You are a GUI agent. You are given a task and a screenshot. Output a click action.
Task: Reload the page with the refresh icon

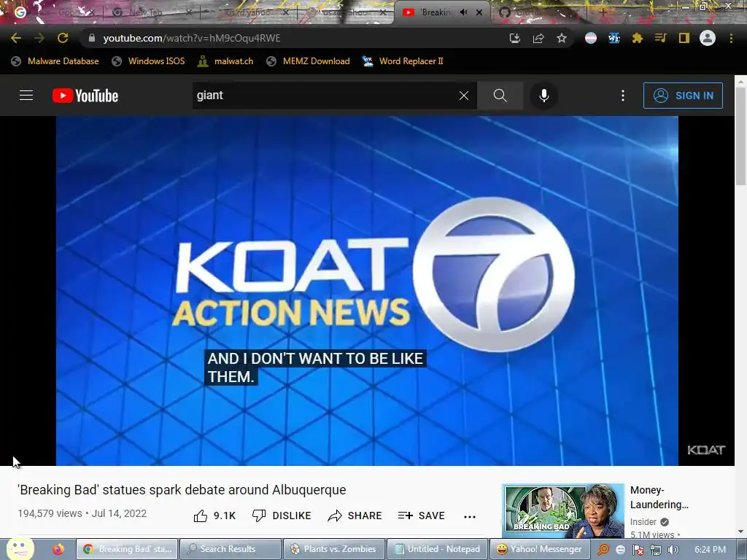[x=63, y=38]
